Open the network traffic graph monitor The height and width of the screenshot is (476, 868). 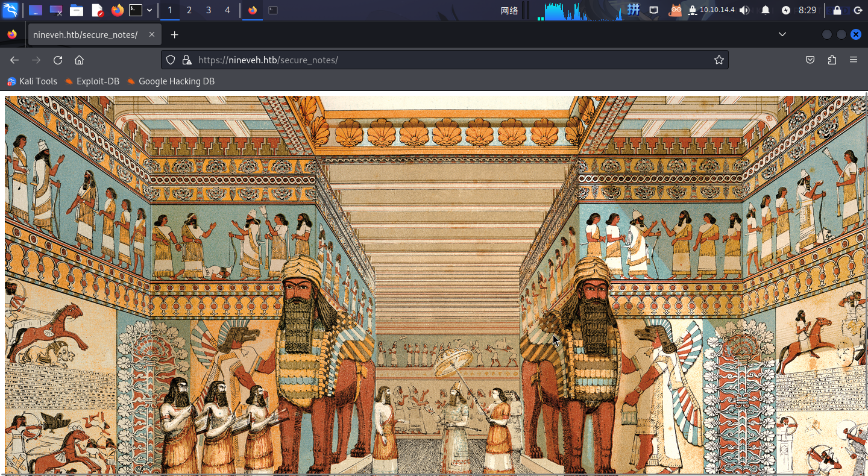[x=580, y=10]
